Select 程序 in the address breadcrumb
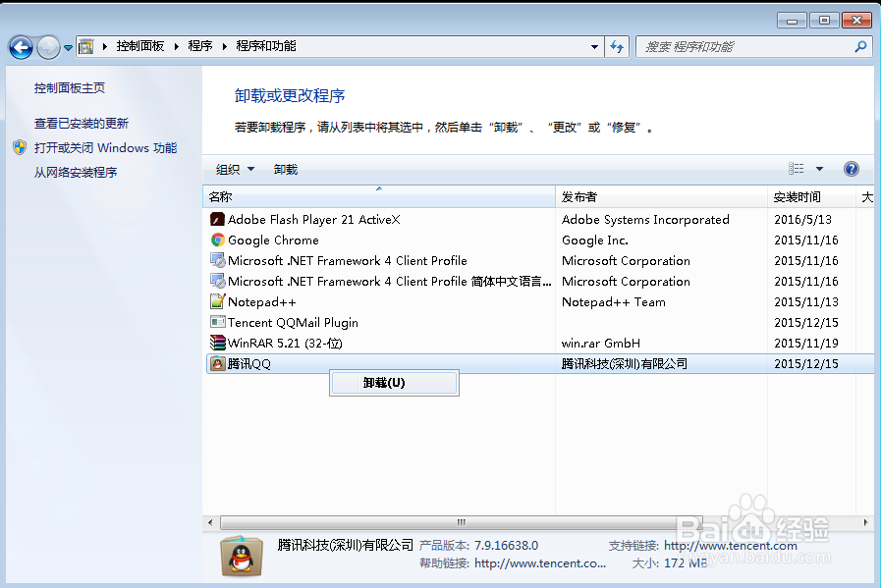The height and width of the screenshot is (588, 881). point(200,46)
